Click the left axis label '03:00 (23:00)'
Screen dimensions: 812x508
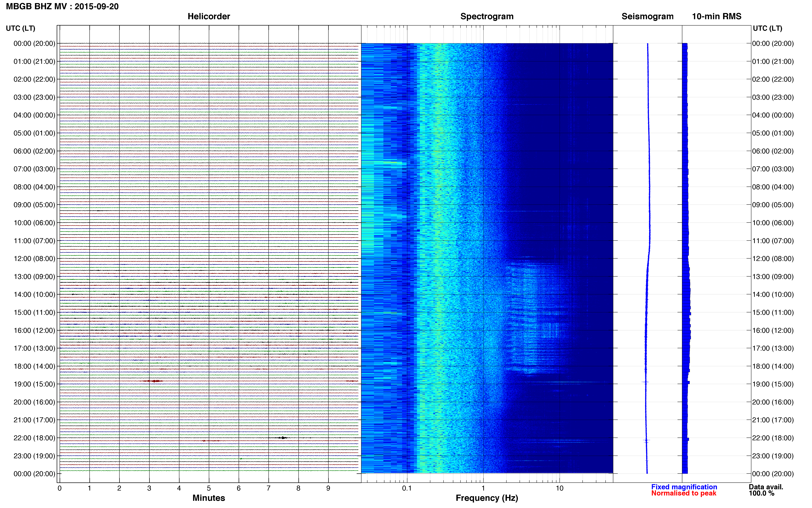[34, 97]
